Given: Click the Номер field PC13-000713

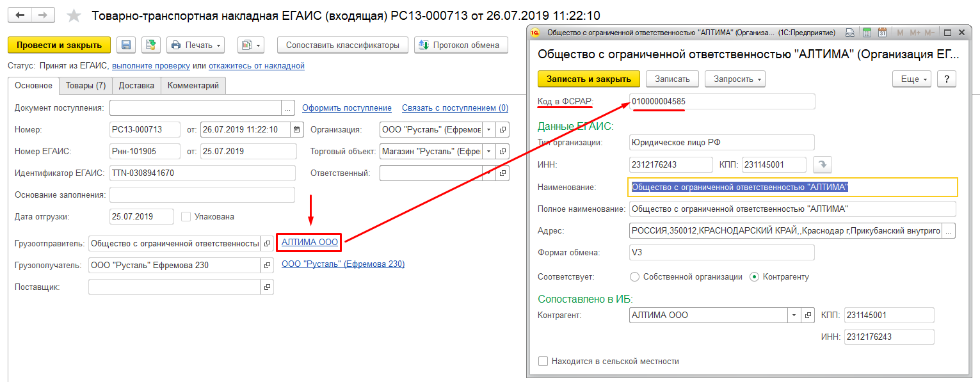Looking at the screenshot, I should coord(145,130).
